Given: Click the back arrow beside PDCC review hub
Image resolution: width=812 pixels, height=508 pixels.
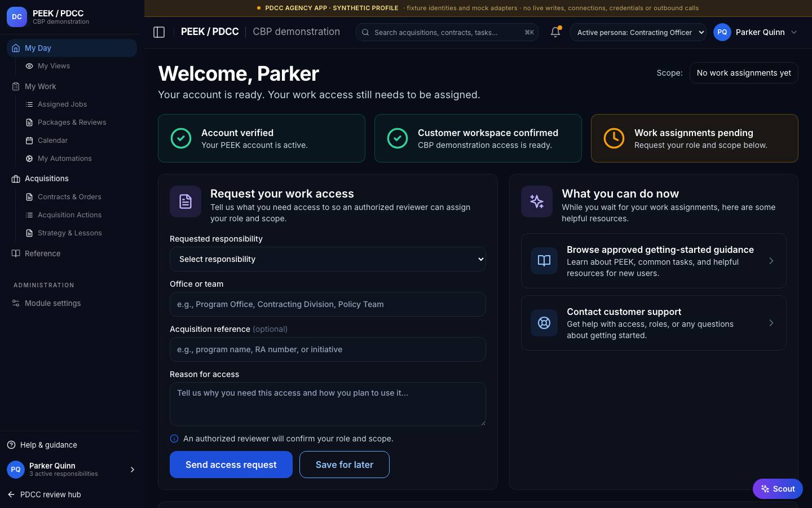Looking at the screenshot, I should (x=11, y=494).
